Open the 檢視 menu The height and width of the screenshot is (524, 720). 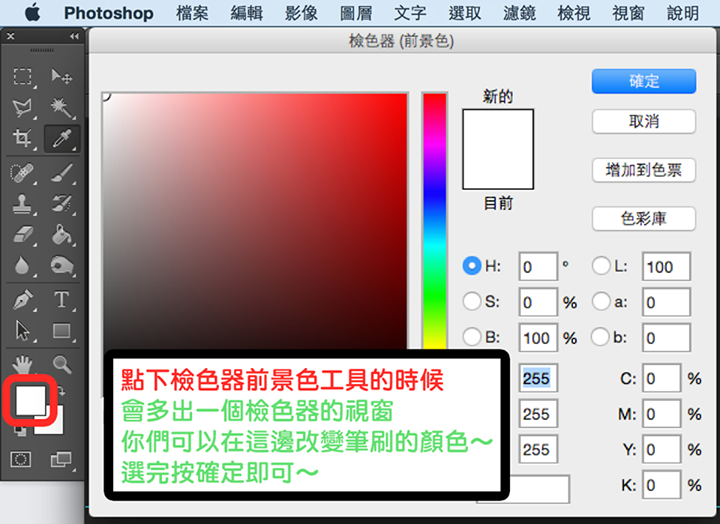(574, 13)
